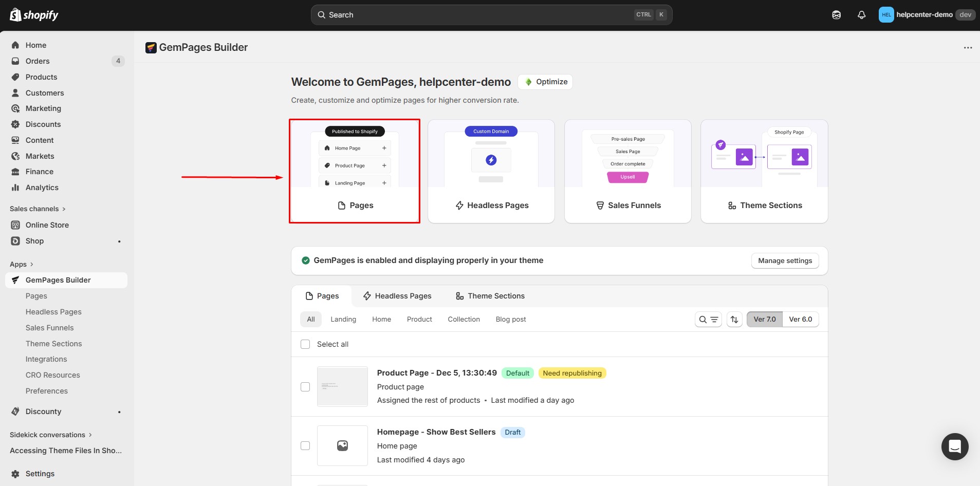Viewport: 980px width, 486px height.
Task: Open Sidekick icon in the top bar
Action: coord(836,14)
